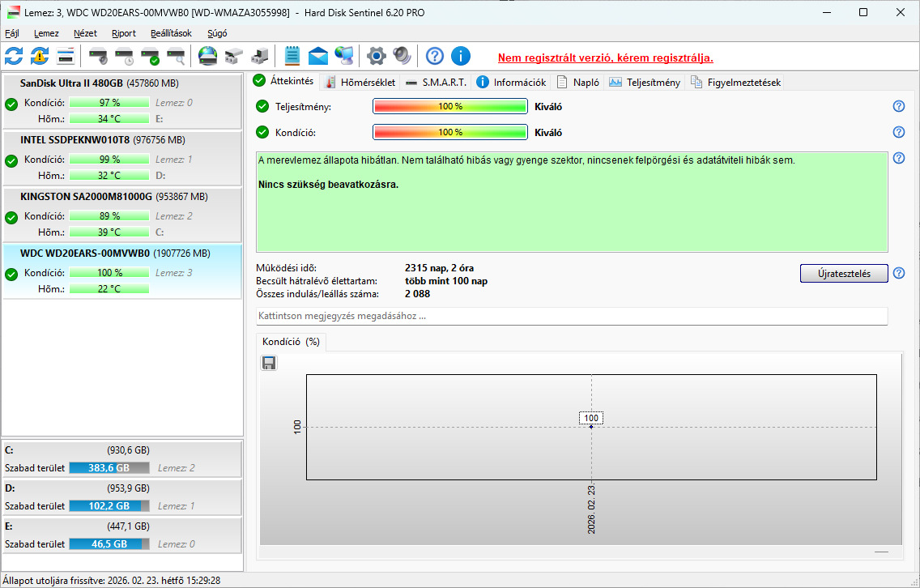Screen dimensions: 920x588
Task: Click the blue refresh arrows toolbar icon
Action: coord(14,57)
